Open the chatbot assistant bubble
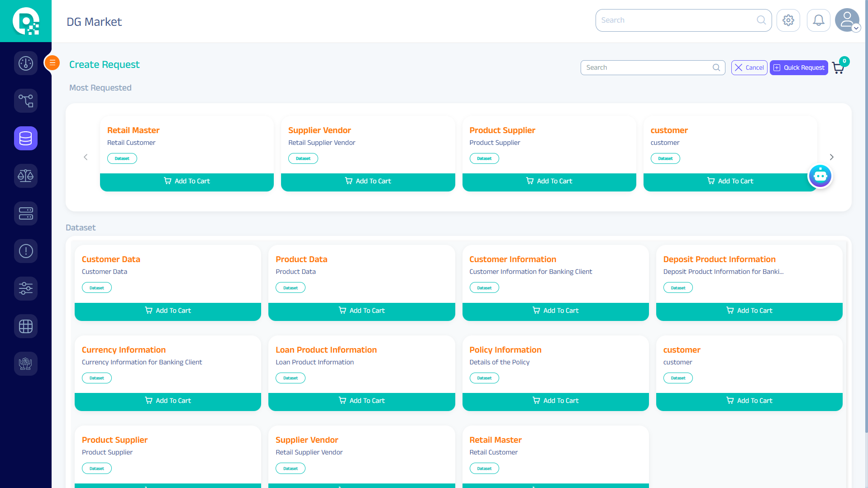The image size is (868, 488). tap(820, 176)
